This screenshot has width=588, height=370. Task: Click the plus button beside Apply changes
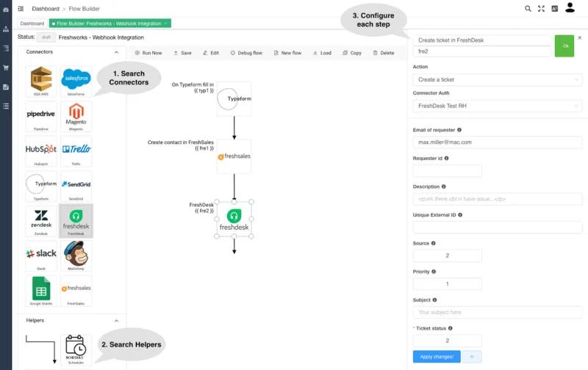[x=472, y=357]
